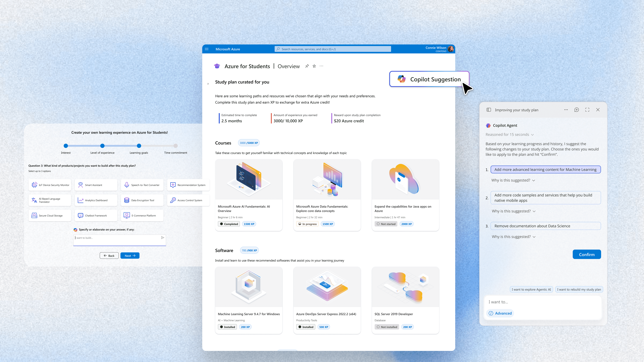Toggle Copilot panel sidebar layout icon
This screenshot has width=644, height=362.
point(488,110)
